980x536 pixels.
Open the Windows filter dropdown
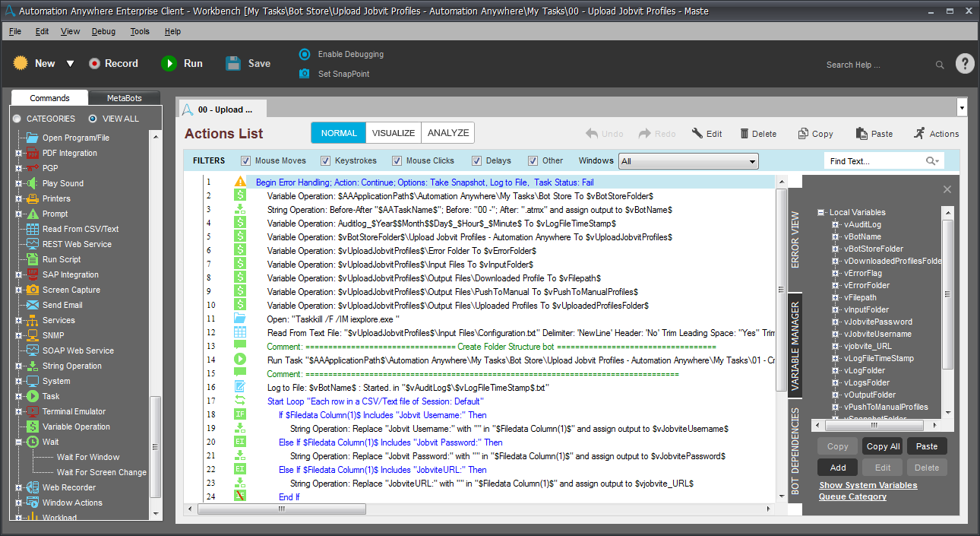[x=751, y=161]
